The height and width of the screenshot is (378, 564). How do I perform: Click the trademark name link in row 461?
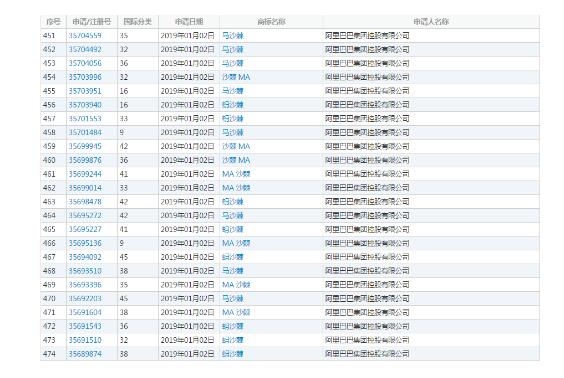(236, 174)
